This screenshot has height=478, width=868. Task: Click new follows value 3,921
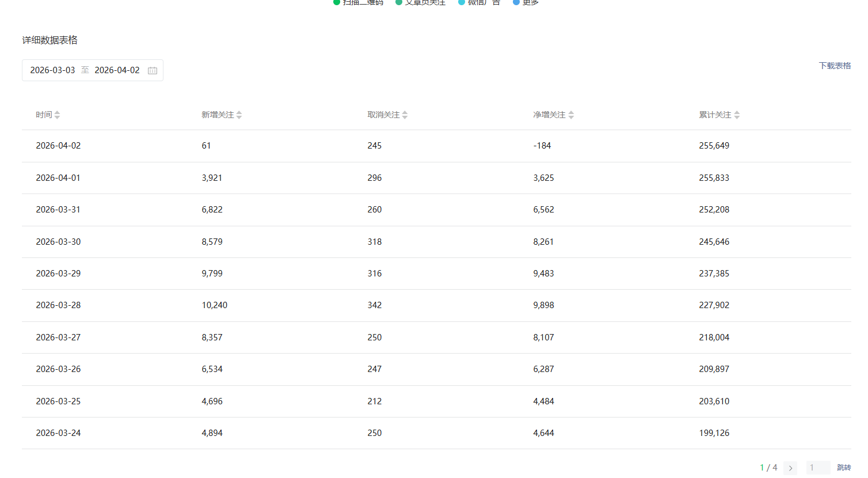coord(212,178)
